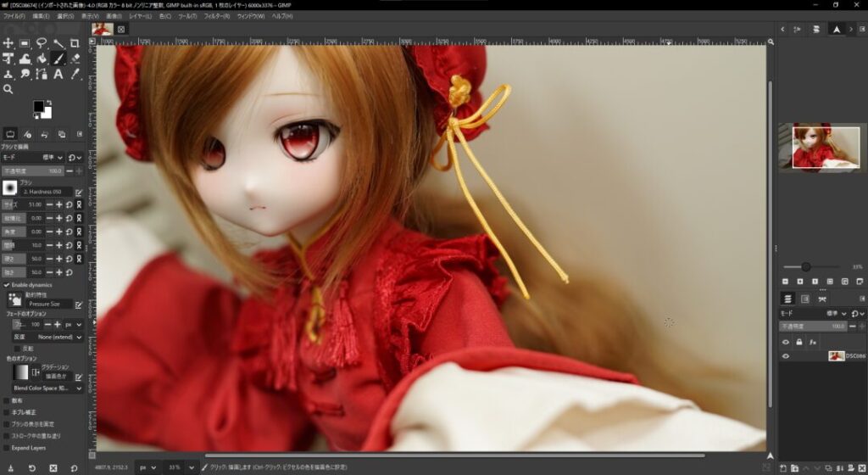Close the image tab with the X icon
The image size is (868, 475).
121,30
